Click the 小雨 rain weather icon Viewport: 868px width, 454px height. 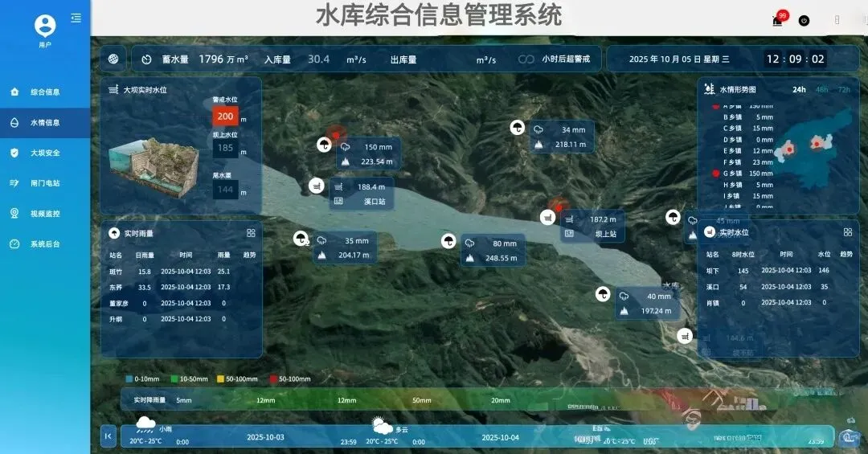coord(145,424)
